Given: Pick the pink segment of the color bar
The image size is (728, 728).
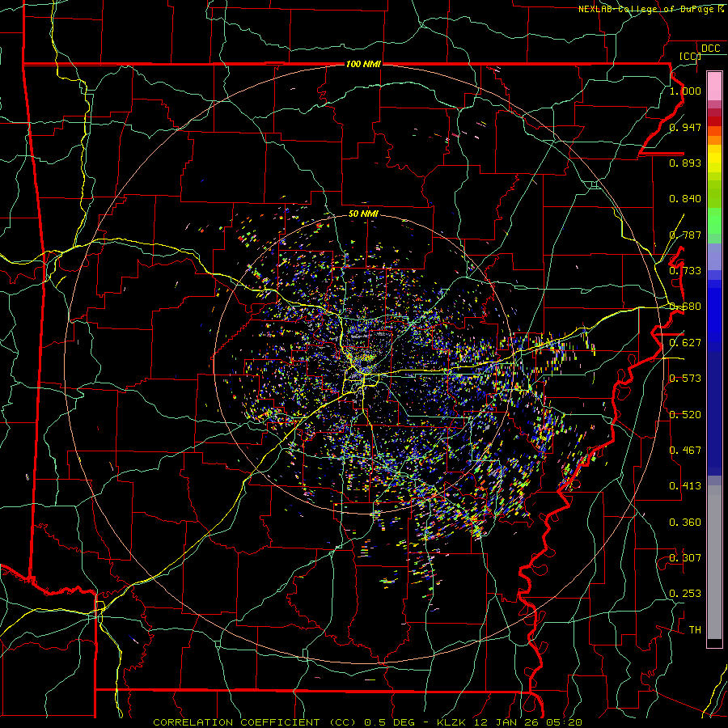Looking at the screenshot, I should pos(714,86).
